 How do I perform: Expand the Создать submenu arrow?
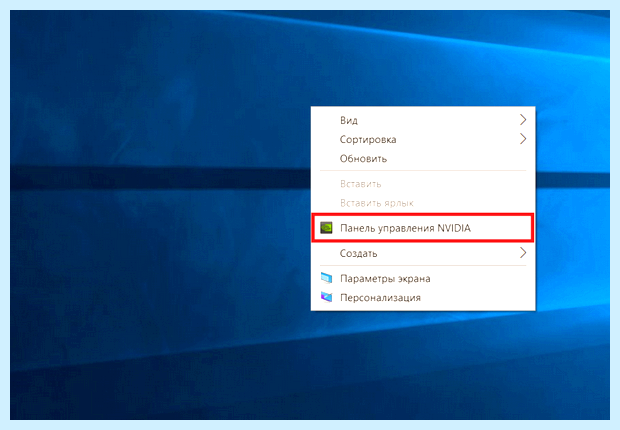[x=523, y=252]
